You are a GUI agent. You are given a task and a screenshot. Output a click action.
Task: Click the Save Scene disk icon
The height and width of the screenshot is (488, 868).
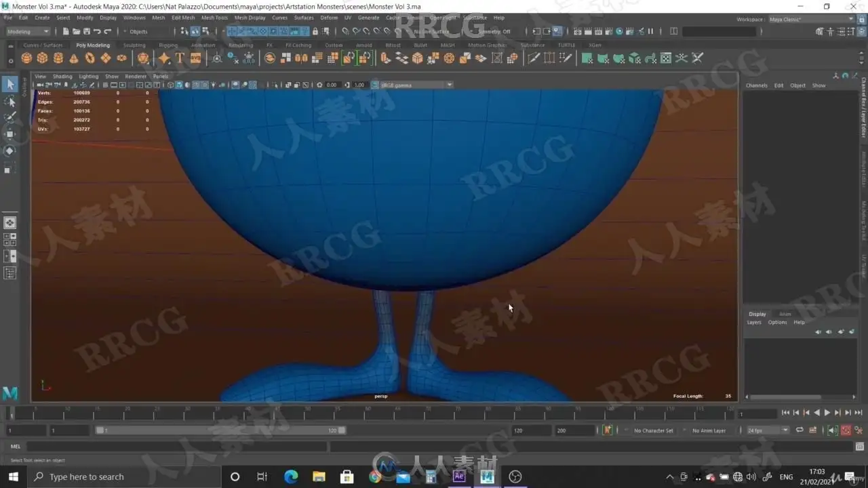pyautogui.click(x=86, y=31)
